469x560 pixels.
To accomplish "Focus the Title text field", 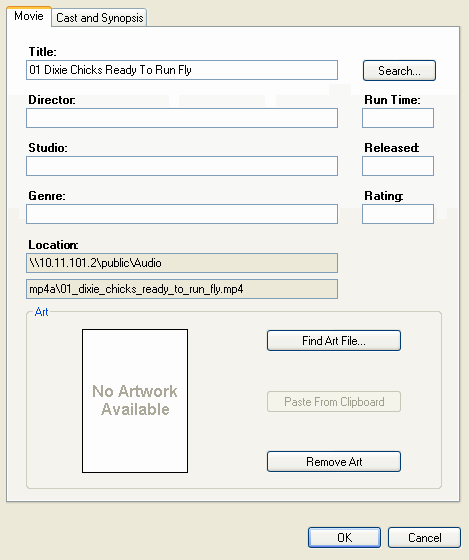I will (182, 70).
